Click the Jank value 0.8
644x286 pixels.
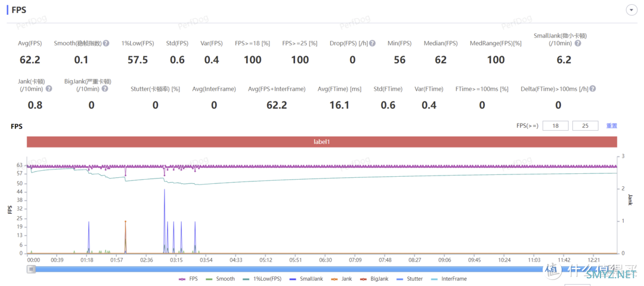tap(35, 105)
